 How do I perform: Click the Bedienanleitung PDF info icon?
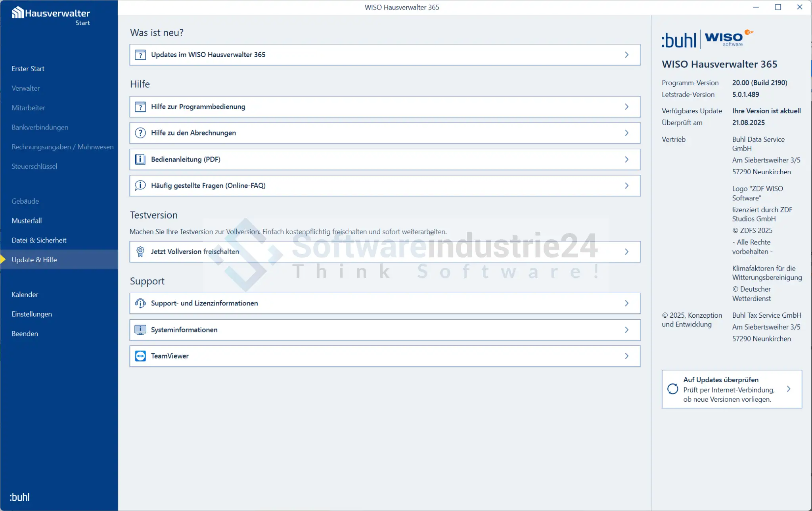(x=140, y=159)
